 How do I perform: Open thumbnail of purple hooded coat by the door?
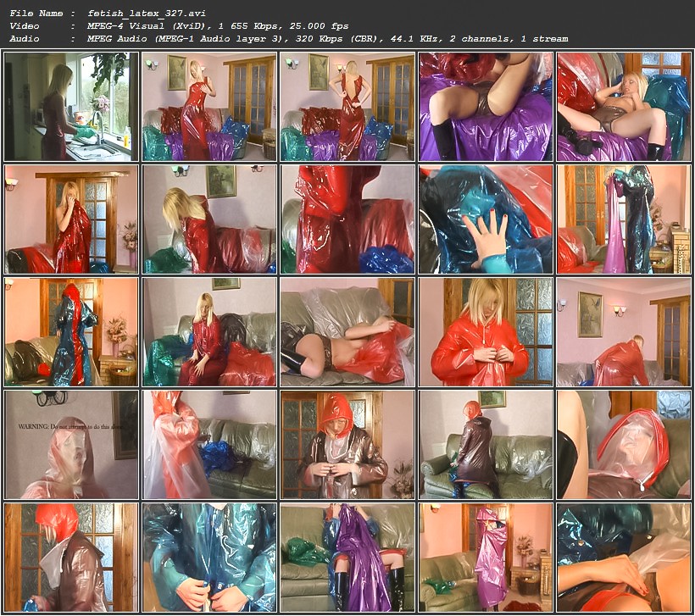tap(486, 557)
